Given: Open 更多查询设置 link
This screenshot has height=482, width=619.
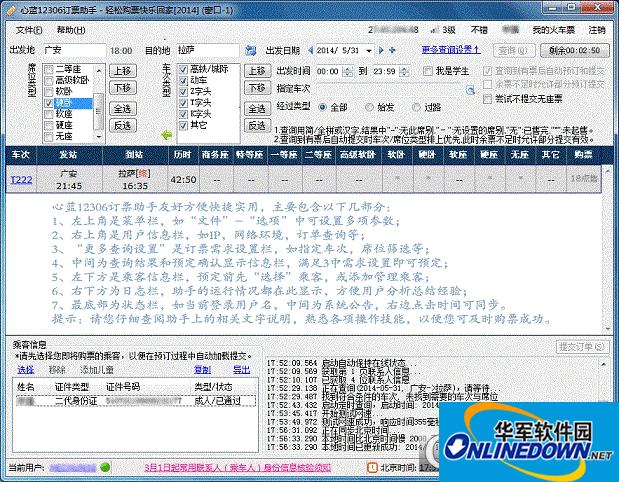Looking at the screenshot, I should [x=451, y=50].
